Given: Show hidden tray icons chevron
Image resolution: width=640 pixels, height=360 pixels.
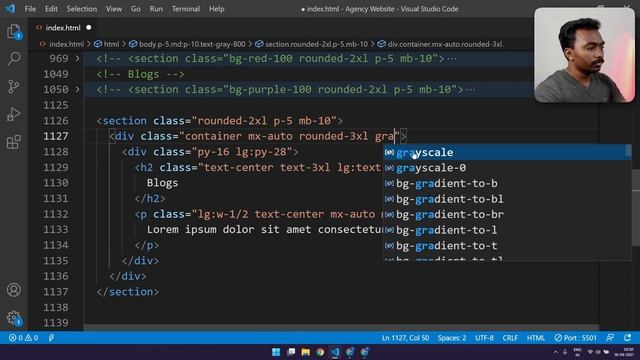Looking at the screenshot, I should [x=556, y=352].
